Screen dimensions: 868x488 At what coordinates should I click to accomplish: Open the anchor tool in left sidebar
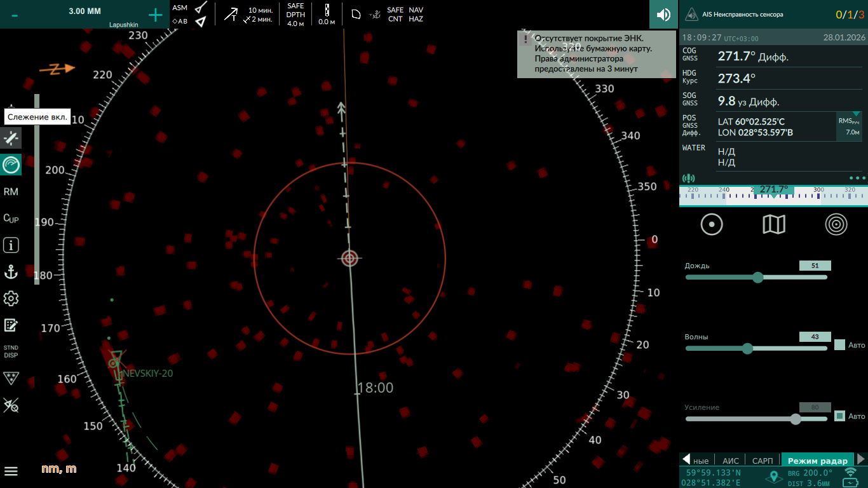pyautogui.click(x=11, y=272)
